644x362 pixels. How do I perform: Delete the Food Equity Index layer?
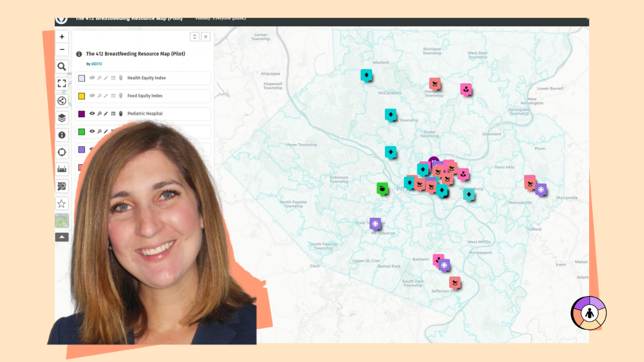pyautogui.click(x=121, y=96)
